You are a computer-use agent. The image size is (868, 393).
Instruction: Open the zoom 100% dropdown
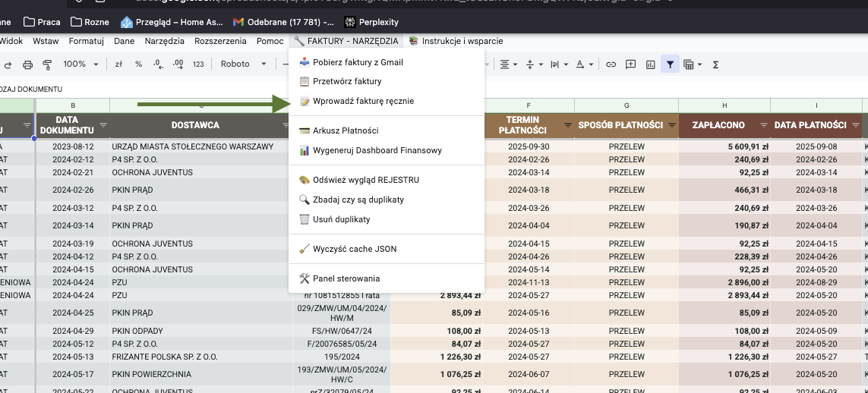79,64
